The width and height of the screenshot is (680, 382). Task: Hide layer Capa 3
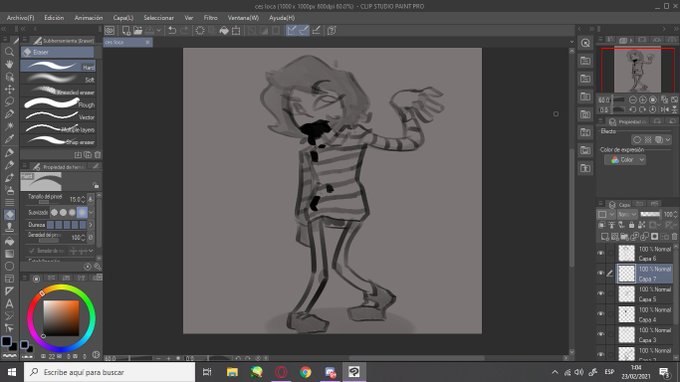(601, 334)
